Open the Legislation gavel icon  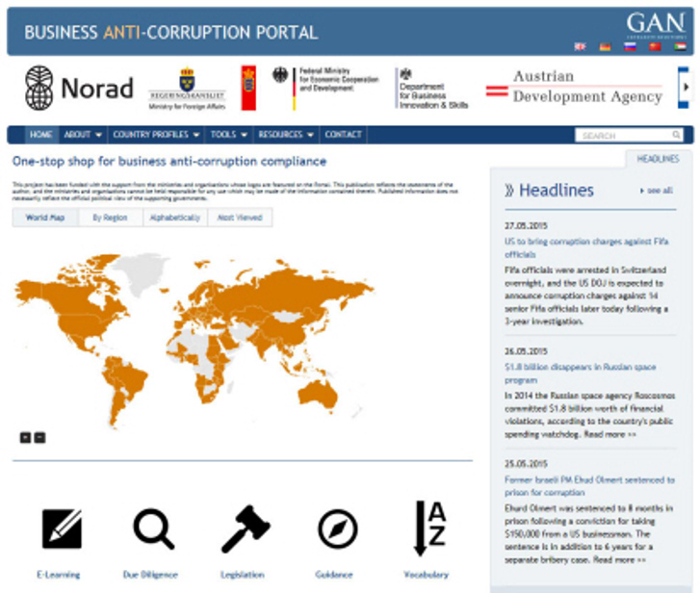tap(245, 529)
